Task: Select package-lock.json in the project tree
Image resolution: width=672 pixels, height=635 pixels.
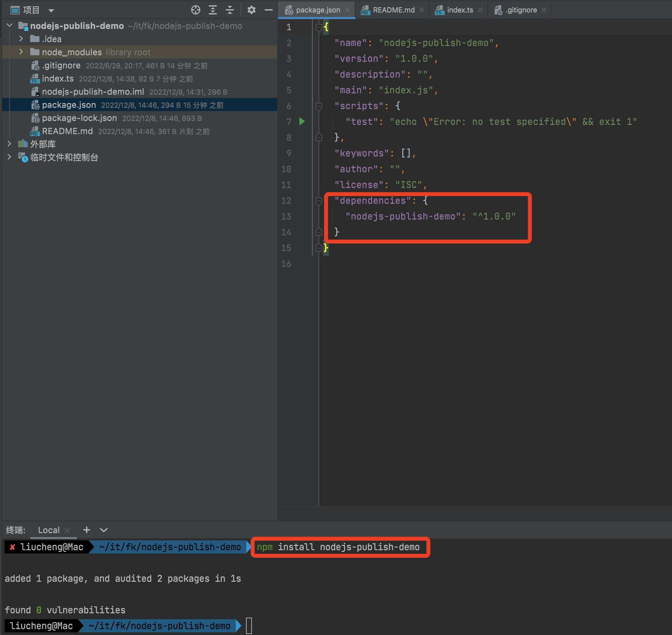Action: point(79,118)
